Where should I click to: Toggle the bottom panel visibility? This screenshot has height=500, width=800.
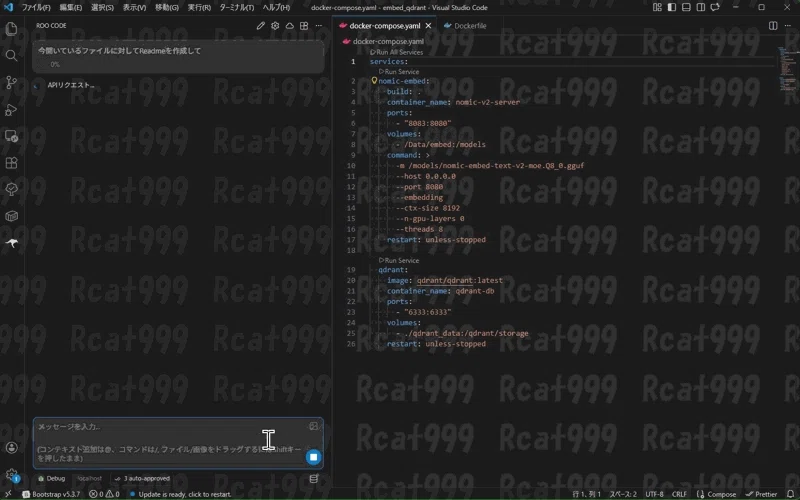(x=686, y=7)
